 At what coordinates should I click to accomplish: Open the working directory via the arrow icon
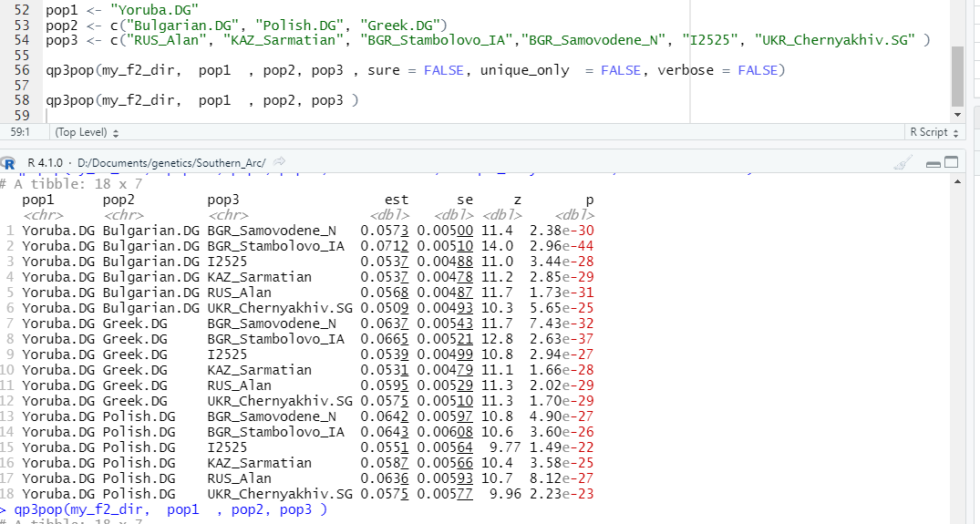coord(279,162)
